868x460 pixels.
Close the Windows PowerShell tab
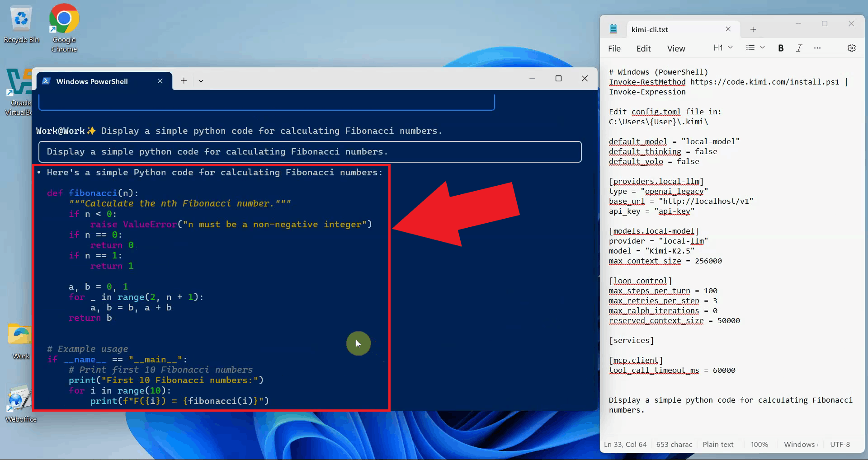click(x=160, y=81)
